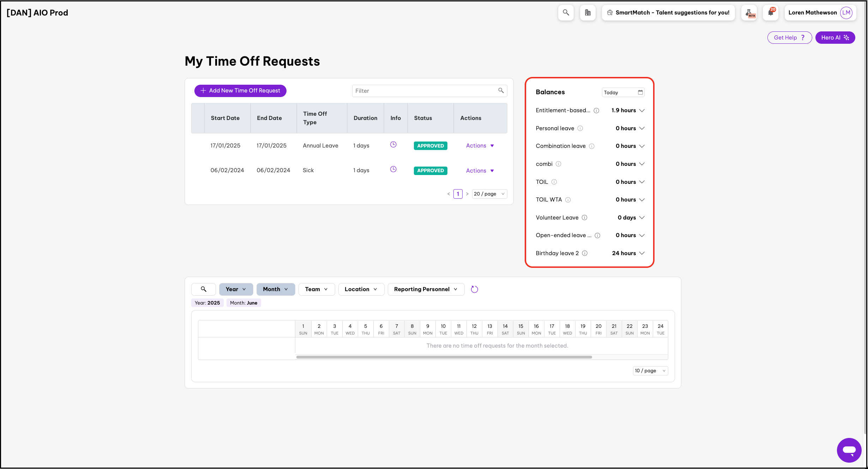Viewport: 868px width, 469px height.
Task: Click [DAN] AIO Prod title
Action: click(x=37, y=13)
